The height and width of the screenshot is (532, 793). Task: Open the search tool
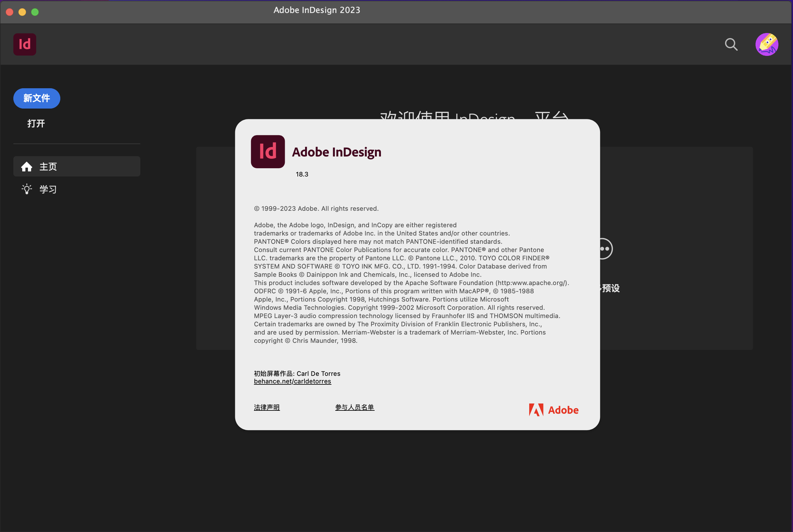tap(731, 44)
